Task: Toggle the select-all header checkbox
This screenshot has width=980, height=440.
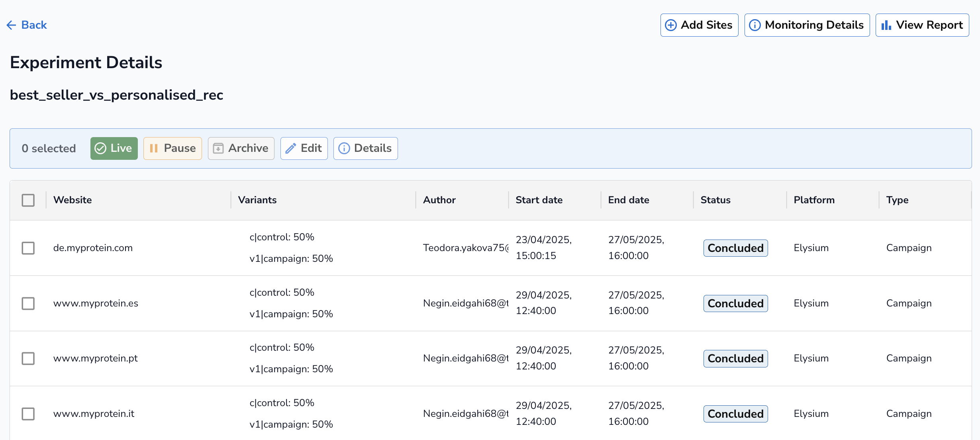Action: [x=28, y=200]
